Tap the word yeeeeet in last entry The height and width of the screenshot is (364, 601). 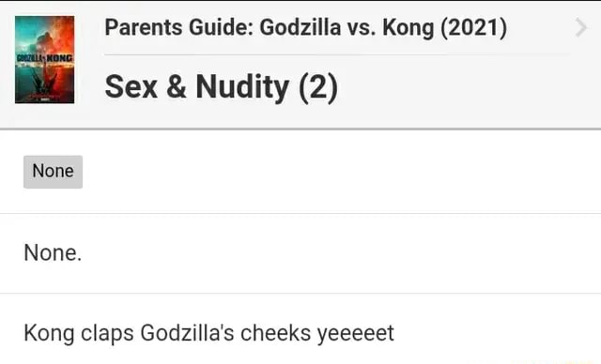(355, 334)
